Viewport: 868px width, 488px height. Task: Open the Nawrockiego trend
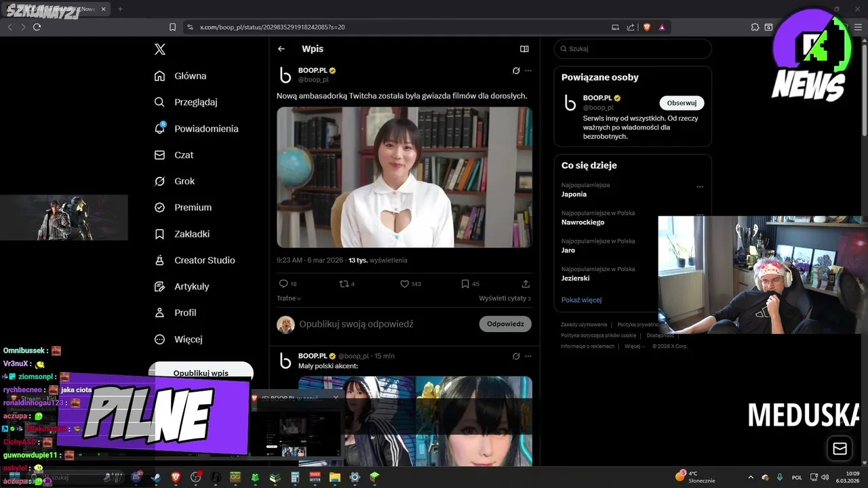[x=583, y=222]
